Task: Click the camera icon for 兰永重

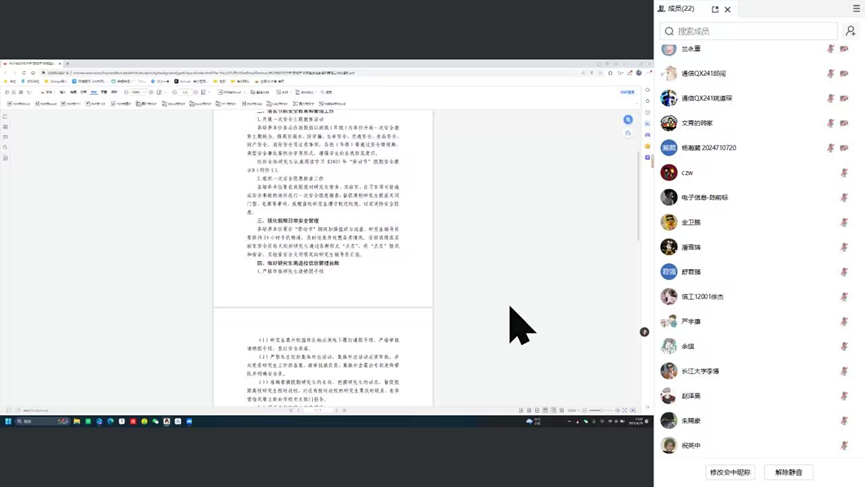Action: tap(844, 49)
